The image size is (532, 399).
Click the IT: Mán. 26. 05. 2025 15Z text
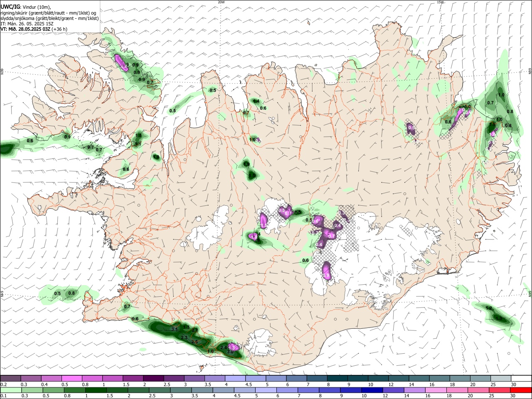tap(27, 24)
